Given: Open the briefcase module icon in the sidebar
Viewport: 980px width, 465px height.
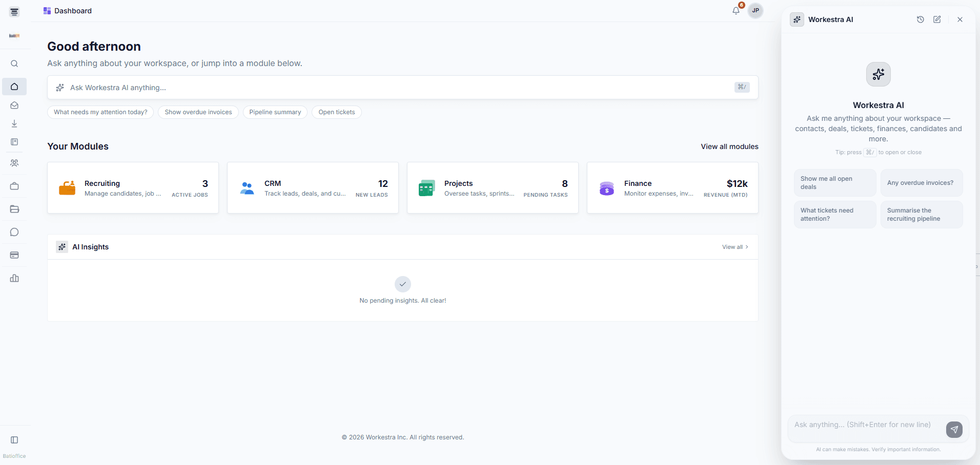Looking at the screenshot, I should coord(14,186).
